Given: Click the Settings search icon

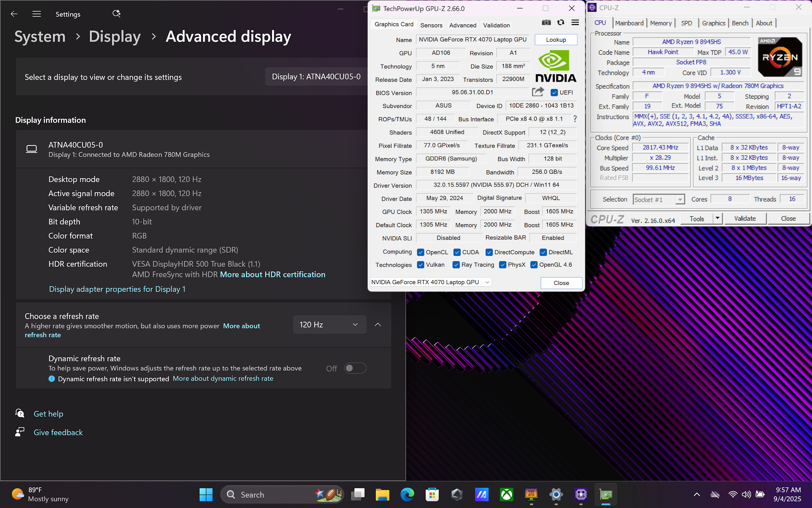Looking at the screenshot, I should pos(116,14).
